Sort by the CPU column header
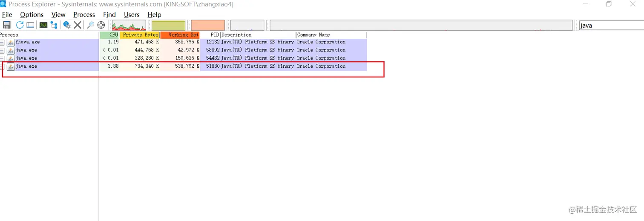Viewport: 644px width, 221px height. 109,35
